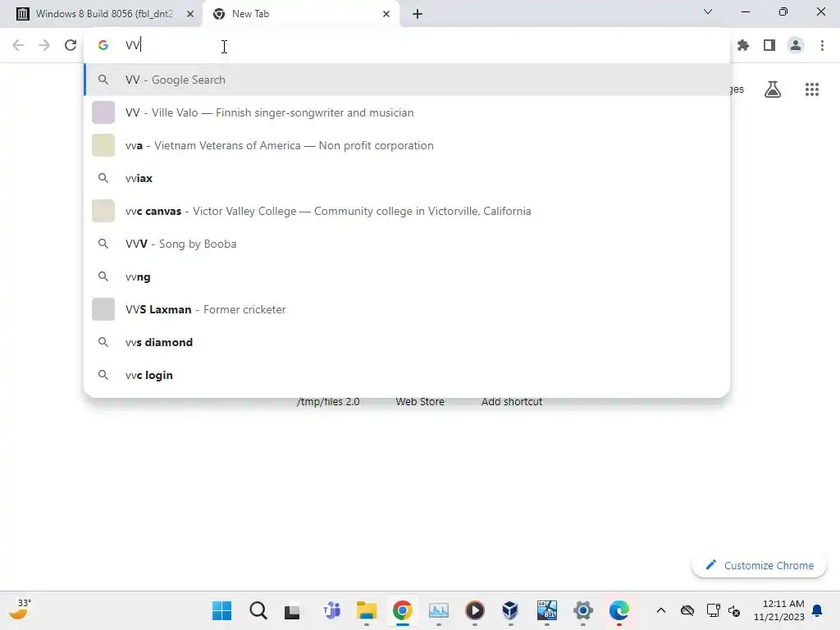
Task: Select the 'vvng' suggestion
Action: (x=407, y=276)
